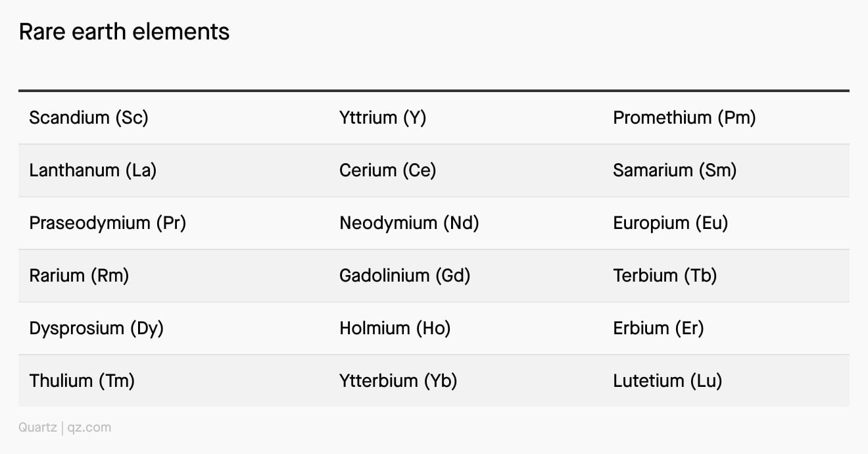Select the Thulium (Tm) cell
The height and width of the screenshot is (454, 868).
pyautogui.click(x=82, y=381)
